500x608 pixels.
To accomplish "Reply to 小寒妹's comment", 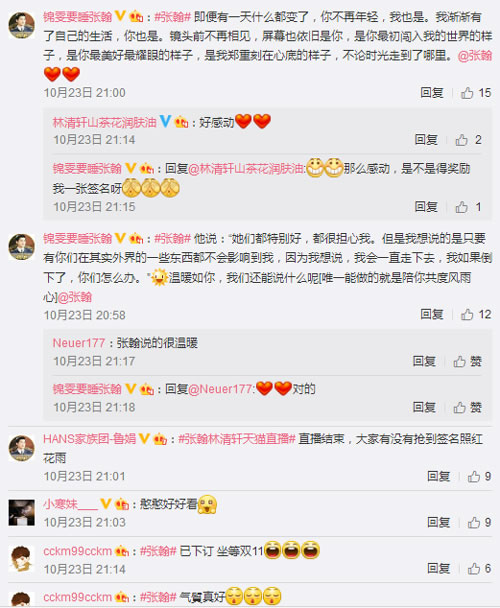I will (438, 522).
